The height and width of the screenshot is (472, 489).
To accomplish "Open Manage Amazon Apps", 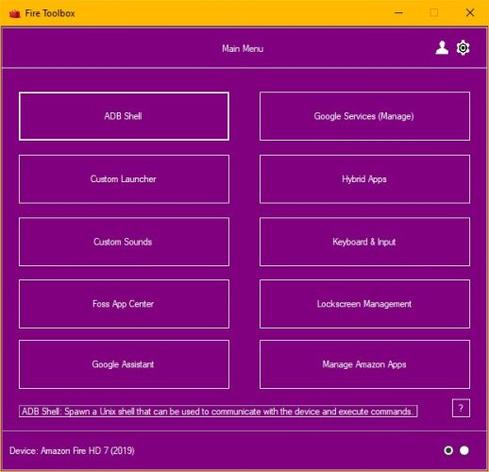I will [x=365, y=364].
